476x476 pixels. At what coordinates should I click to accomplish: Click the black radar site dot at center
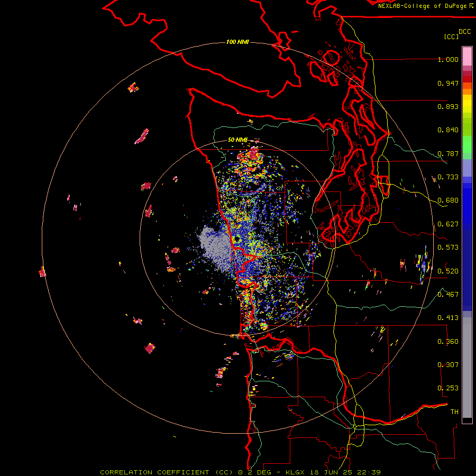[236, 239]
